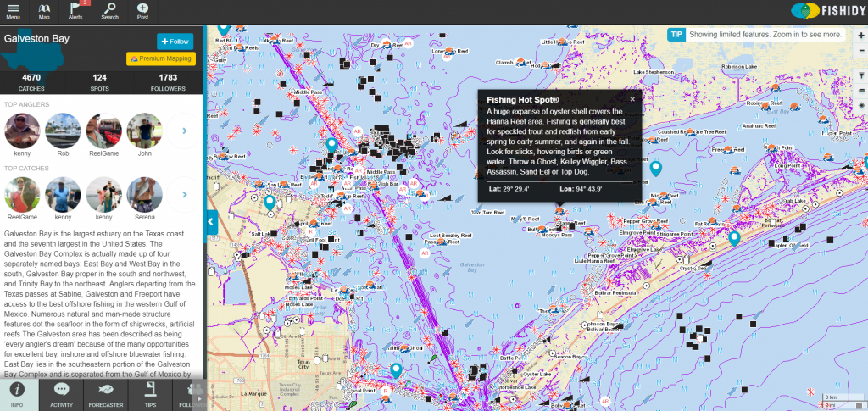Open angler Rob's profile picture
This screenshot has height=411, width=868.
point(63,131)
